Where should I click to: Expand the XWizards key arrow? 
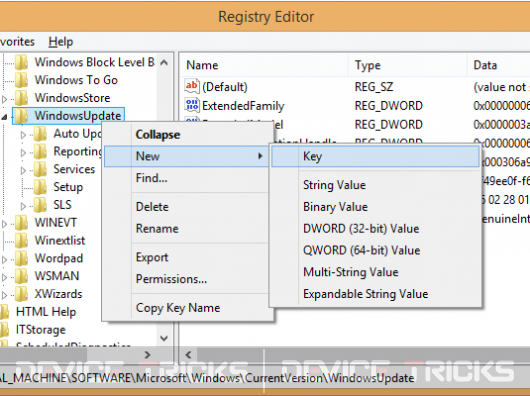pyautogui.click(x=4, y=295)
